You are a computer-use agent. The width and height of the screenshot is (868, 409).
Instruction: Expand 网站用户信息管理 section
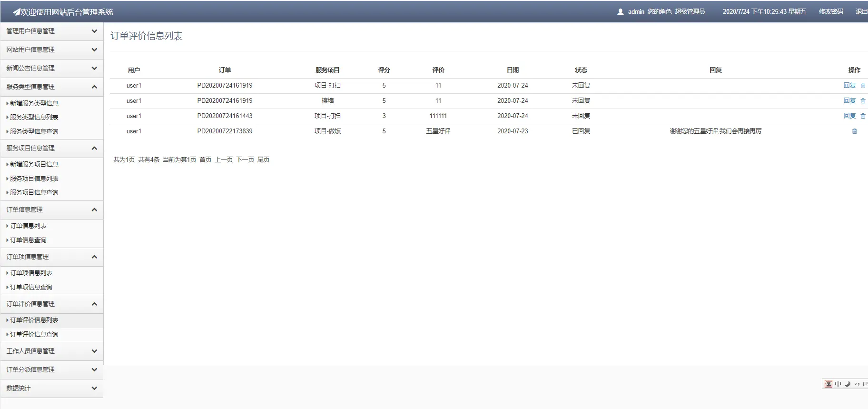click(52, 50)
